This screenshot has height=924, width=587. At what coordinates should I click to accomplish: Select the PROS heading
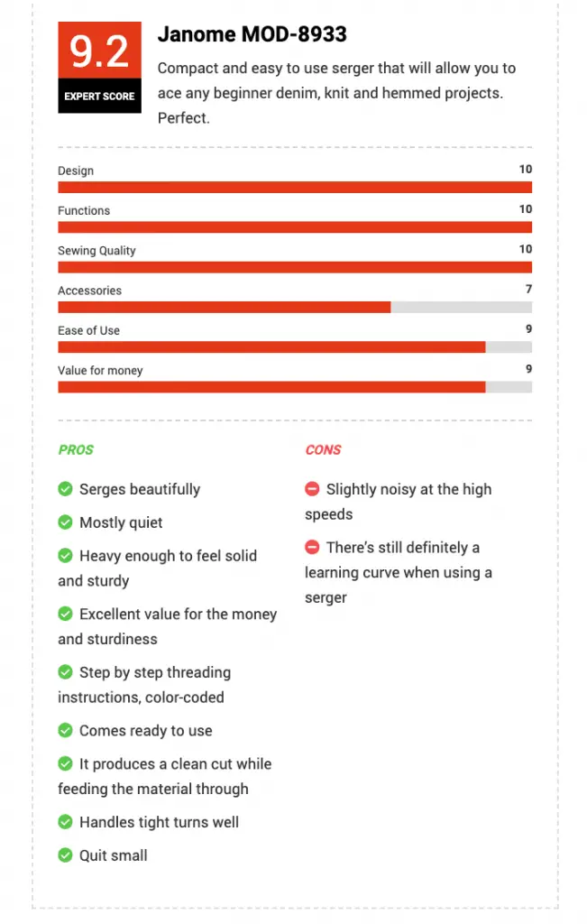coord(76,449)
